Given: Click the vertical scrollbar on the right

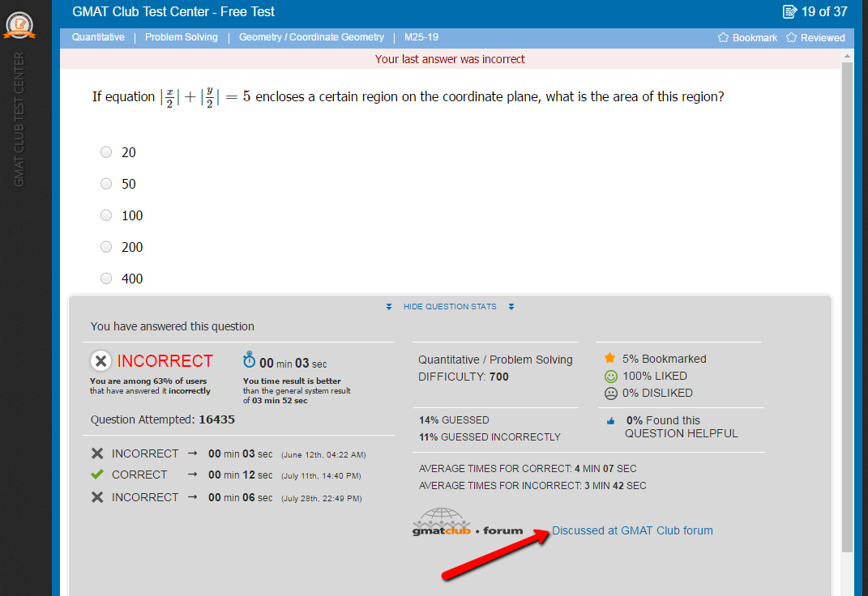Looking at the screenshot, I should point(848,308).
